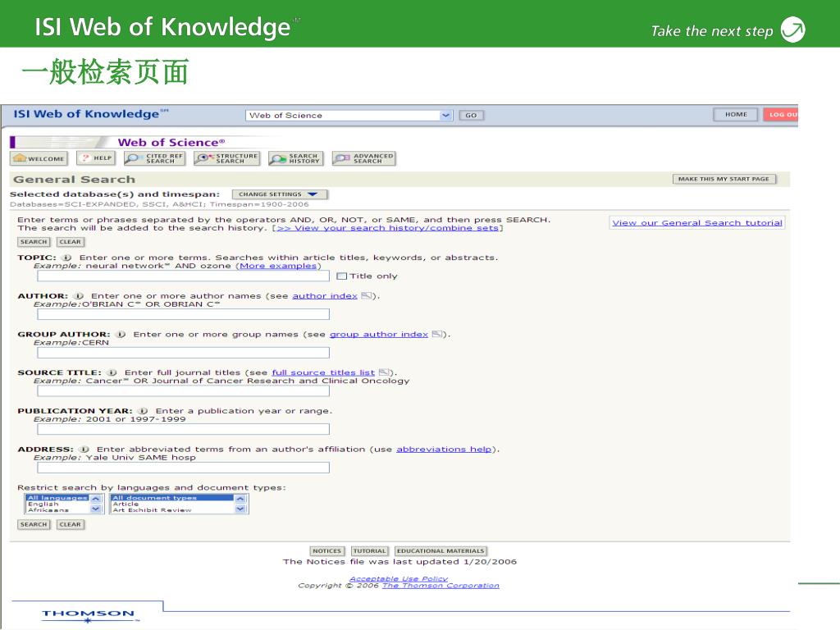Select Article document type
This screenshot has height=630, width=840.
pyautogui.click(x=126, y=504)
